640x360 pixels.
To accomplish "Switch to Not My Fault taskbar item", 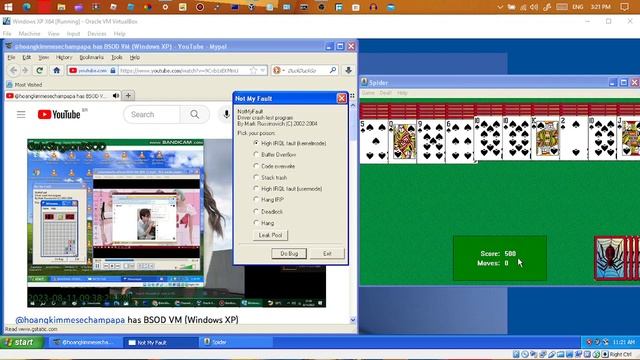I will [160, 342].
